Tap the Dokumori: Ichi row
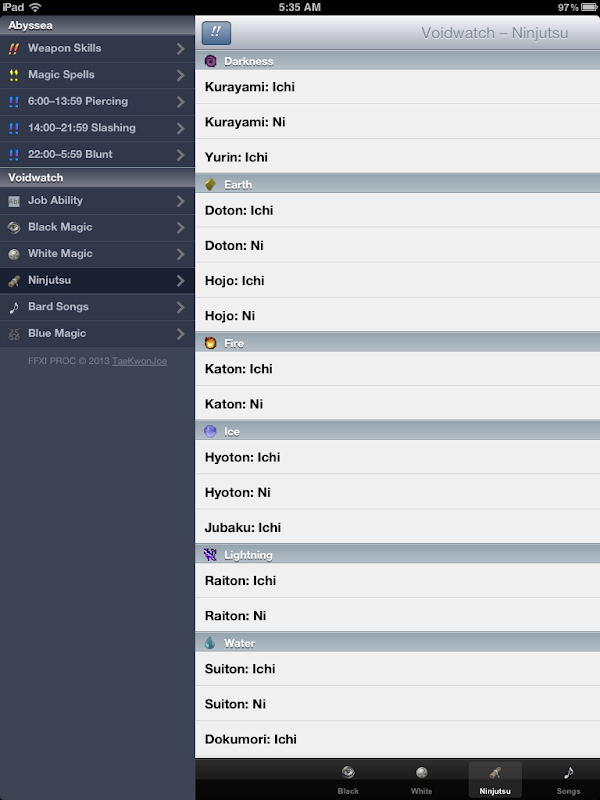 397,739
